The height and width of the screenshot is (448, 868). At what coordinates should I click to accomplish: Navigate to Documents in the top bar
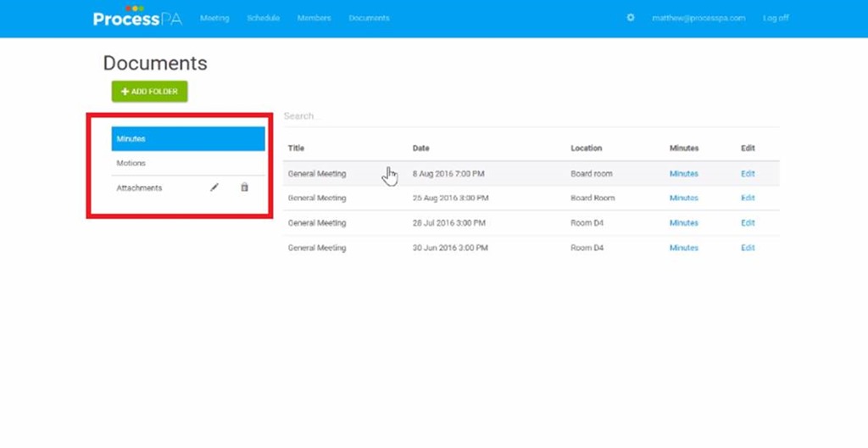click(369, 18)
